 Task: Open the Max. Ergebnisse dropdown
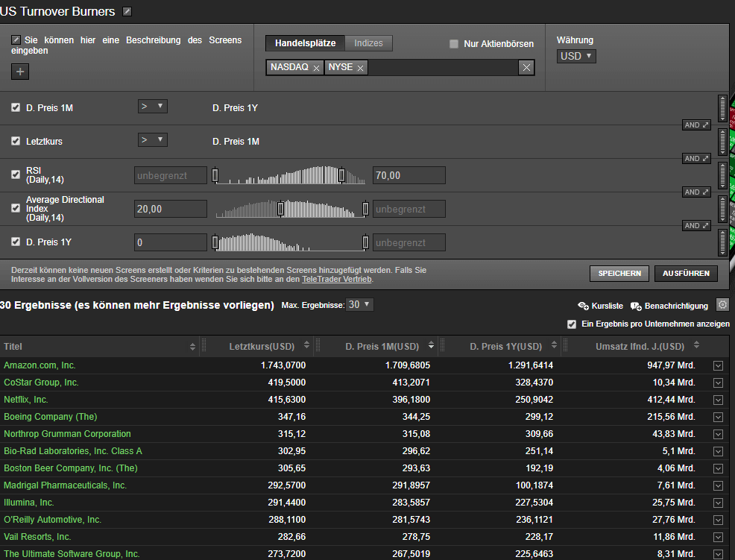pos(360,305)
